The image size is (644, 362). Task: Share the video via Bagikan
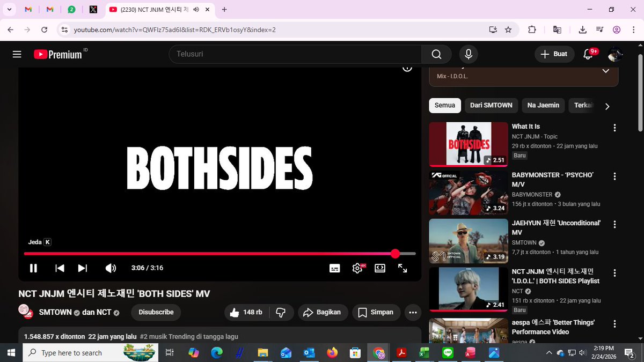[323, 312]
